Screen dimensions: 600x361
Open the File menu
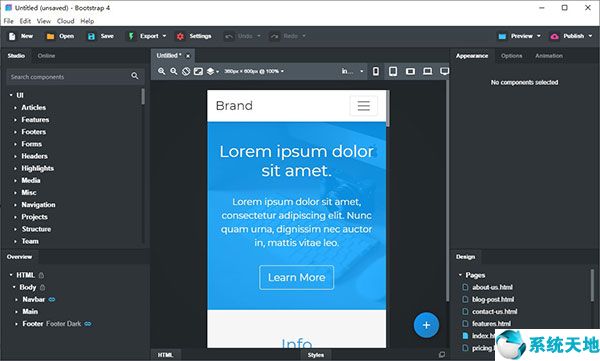[8, 21]
